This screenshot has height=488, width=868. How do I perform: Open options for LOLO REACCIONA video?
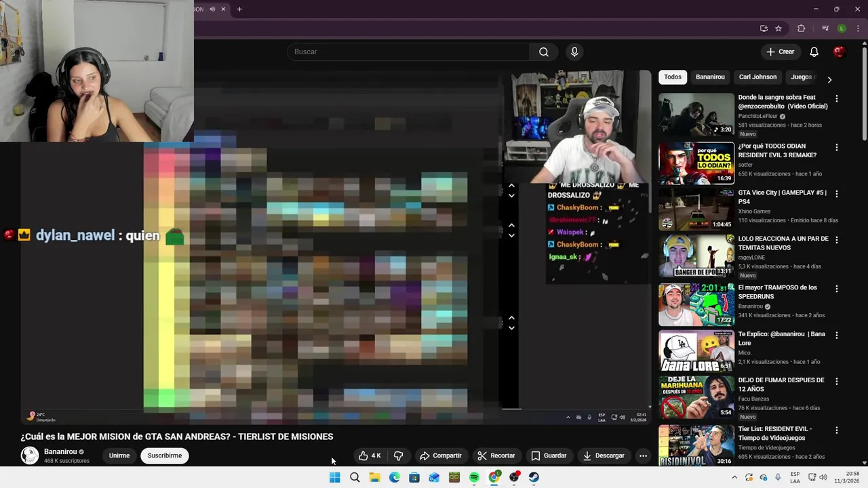coord(836,240)
